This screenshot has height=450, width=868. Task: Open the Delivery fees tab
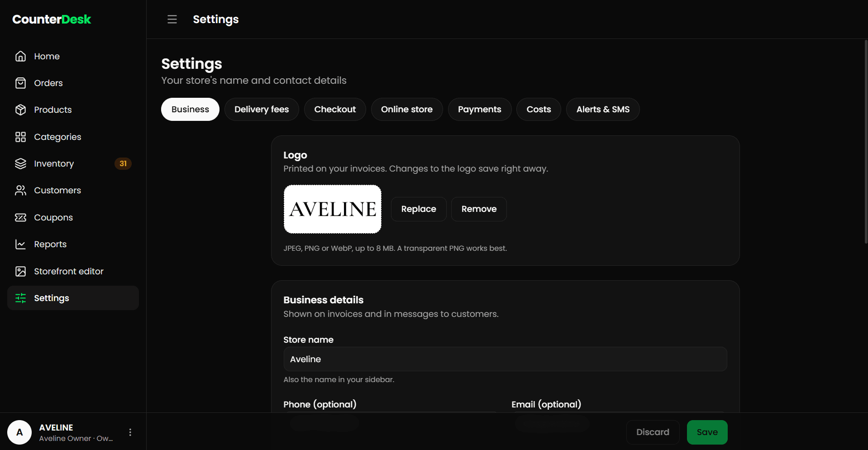click(262, 109)
